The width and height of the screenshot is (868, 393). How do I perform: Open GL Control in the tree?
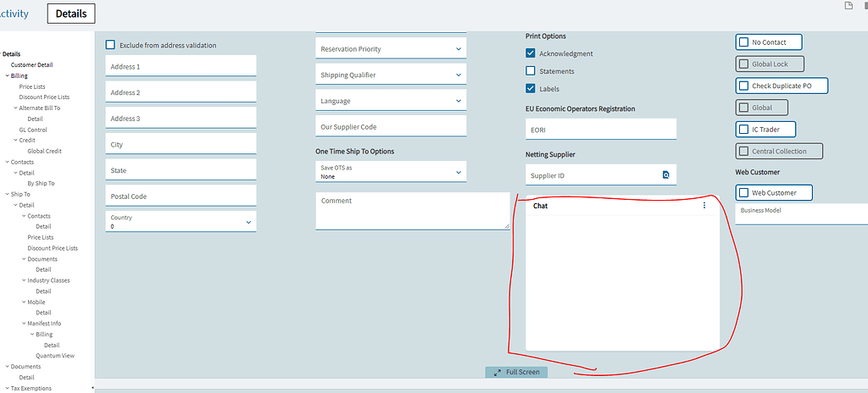point(33,130)
